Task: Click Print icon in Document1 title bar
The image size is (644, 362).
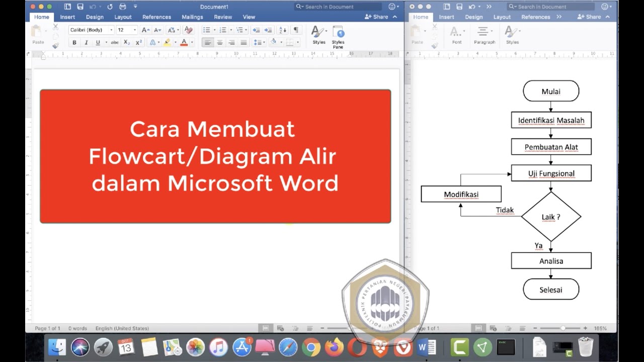Action: click(123, 7)
